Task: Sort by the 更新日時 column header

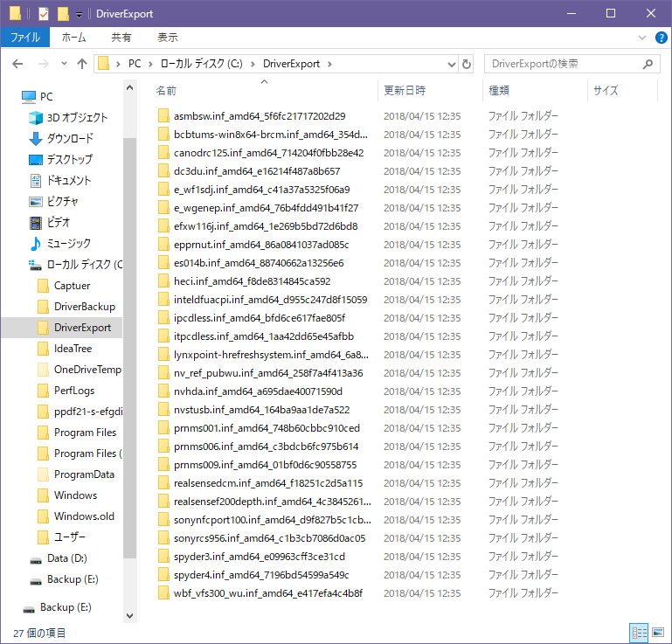Action: click(404, 90)
